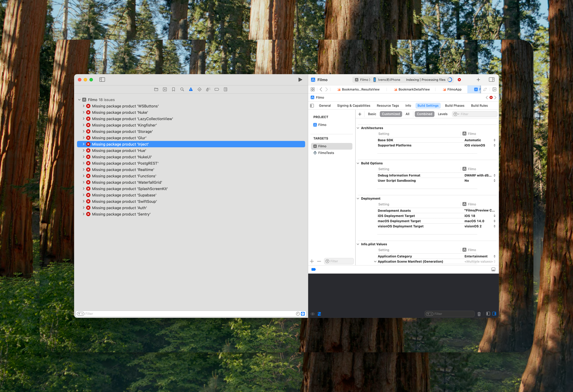
Task: Collapse the Architectures settings section
Action: coord(358,128)
